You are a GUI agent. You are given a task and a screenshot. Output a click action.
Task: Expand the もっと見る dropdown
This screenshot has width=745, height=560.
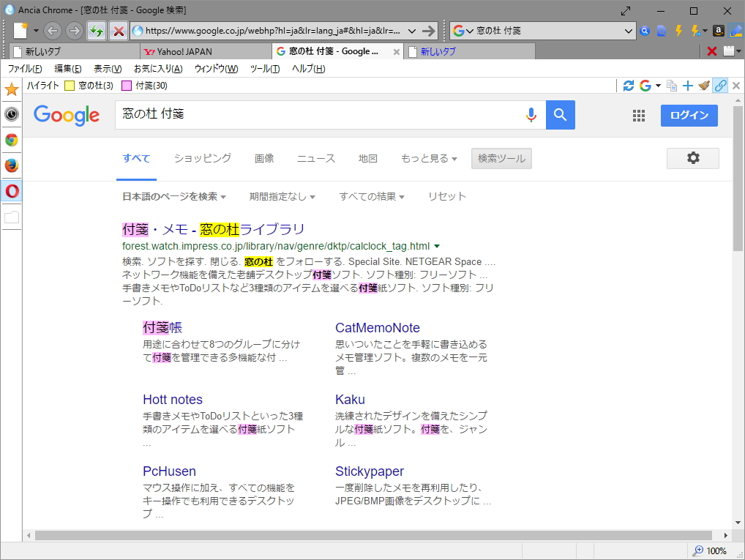[429, 158]
